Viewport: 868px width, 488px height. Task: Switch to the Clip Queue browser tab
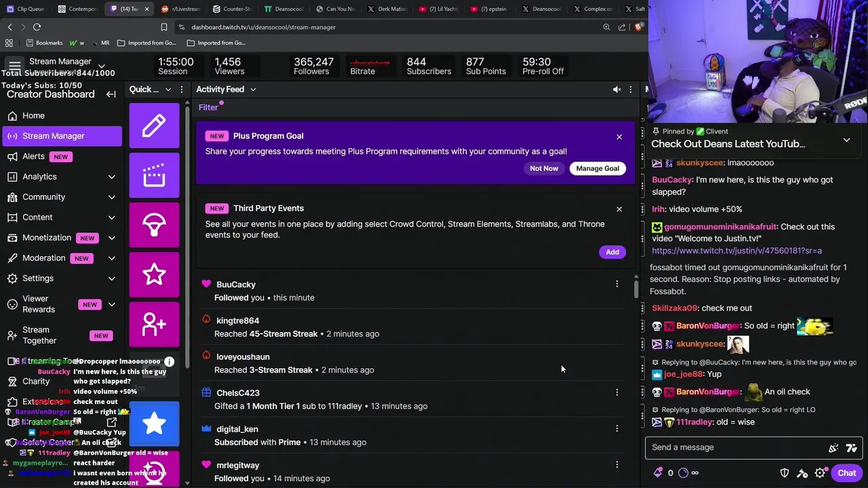coord(26,9)
